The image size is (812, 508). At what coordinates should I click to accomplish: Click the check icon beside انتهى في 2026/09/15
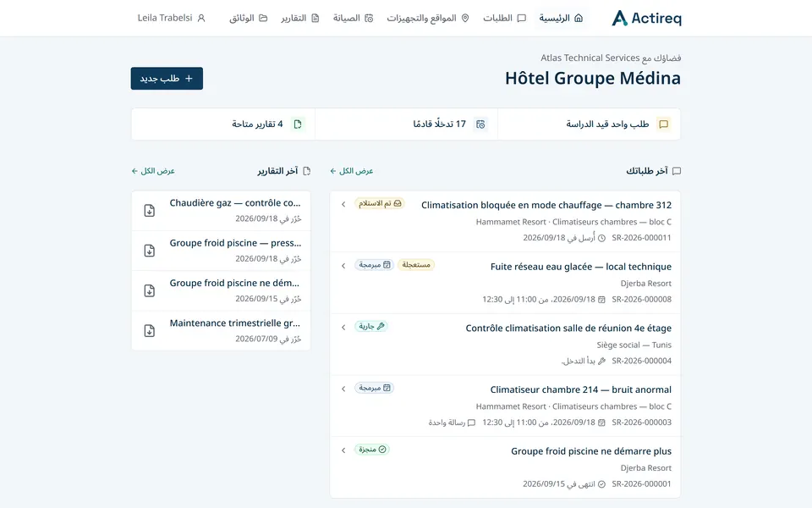click(x=601, y=484)
